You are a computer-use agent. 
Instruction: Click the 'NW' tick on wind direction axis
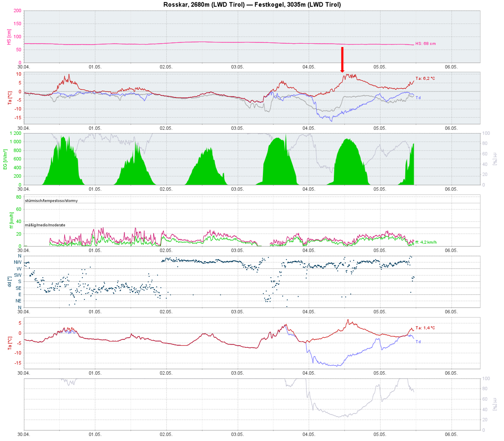pyautogui.click(x=18, y=262)
